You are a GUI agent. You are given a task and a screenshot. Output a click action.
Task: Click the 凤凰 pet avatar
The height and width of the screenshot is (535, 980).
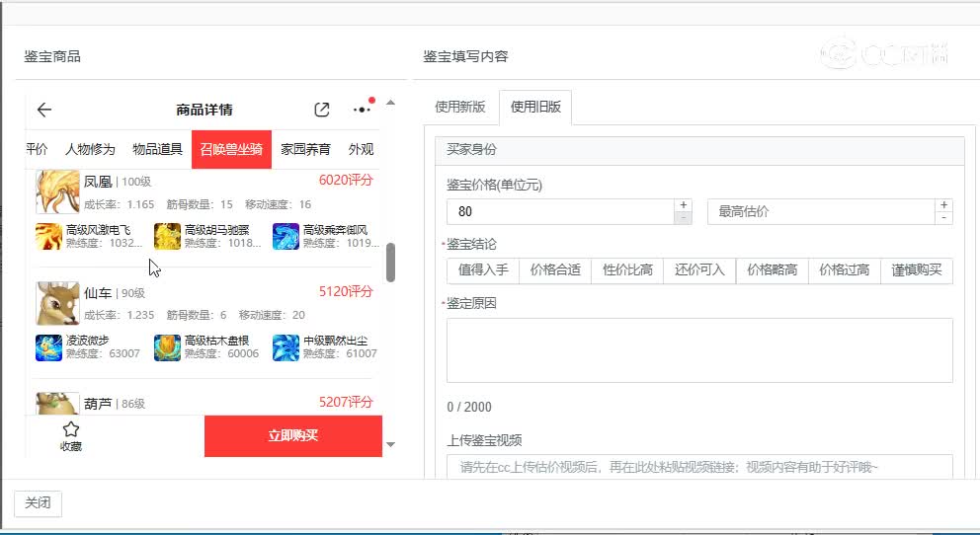click(x=57, y=191)
